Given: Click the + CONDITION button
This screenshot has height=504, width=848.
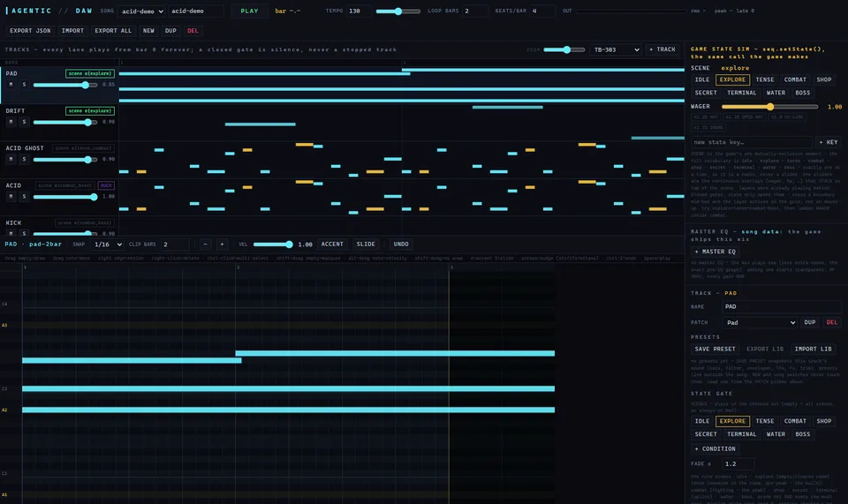Looking at the screenshot, I should [715, 449].
